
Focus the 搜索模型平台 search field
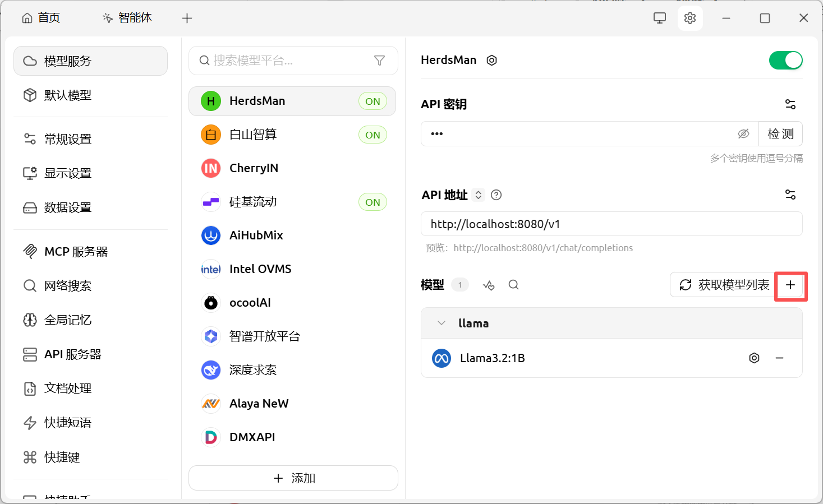[x=293, y=61]
